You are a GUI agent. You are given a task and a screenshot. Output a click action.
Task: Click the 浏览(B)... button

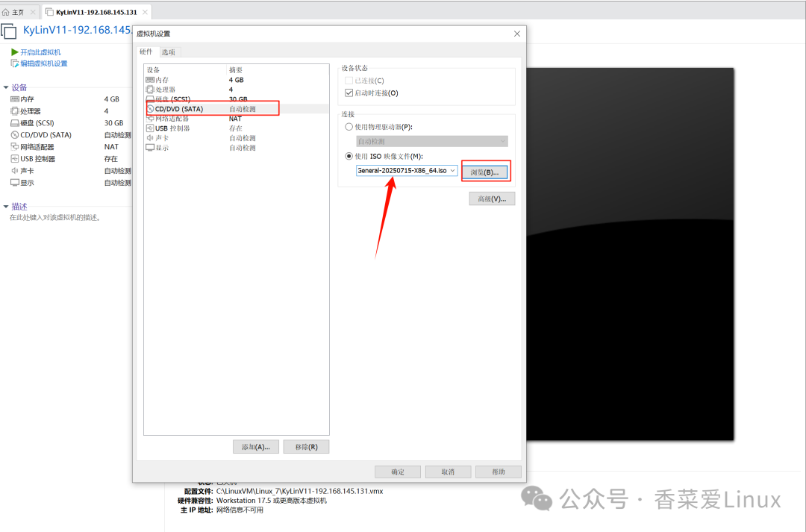coord(485,172)
